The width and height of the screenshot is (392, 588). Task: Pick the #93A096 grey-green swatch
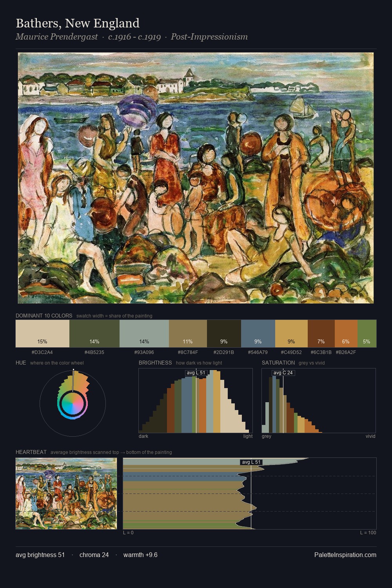point(144,334)
